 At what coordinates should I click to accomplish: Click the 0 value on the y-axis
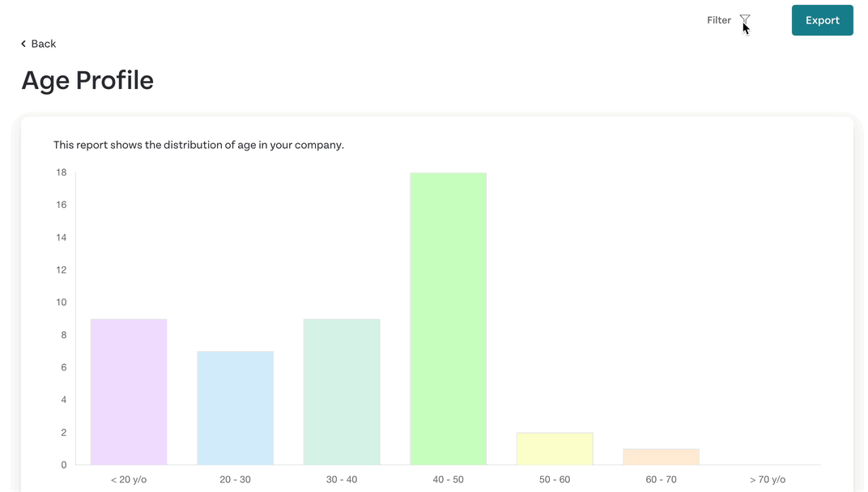coord(63,464)
